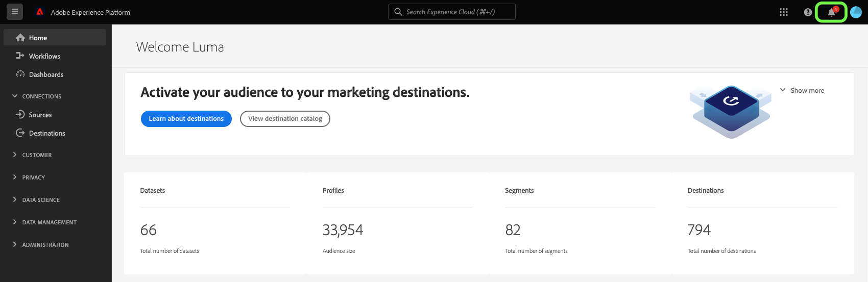Screen dimensions: 868x282
Task: Collapse the Connections section
Action: pyautogui.click(x=15, y=96)
